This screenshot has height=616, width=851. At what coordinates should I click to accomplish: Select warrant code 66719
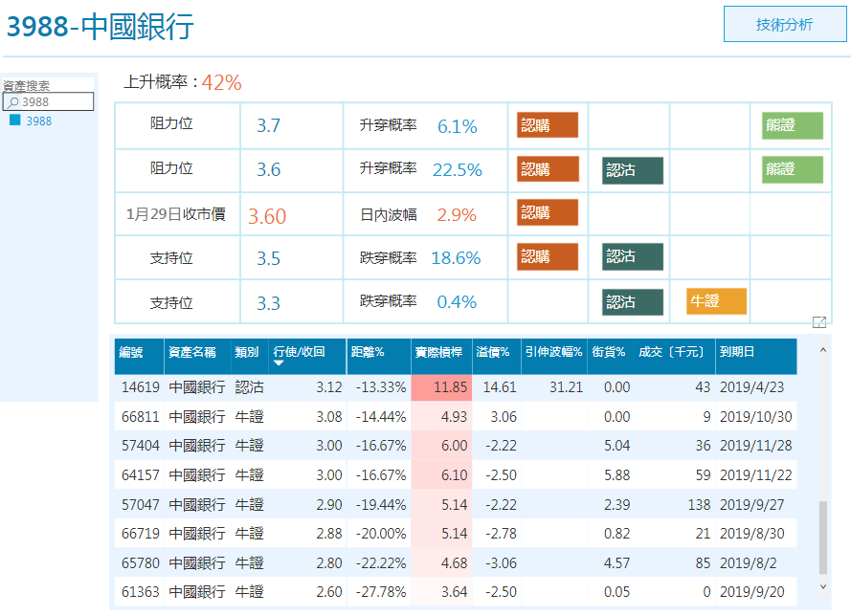click(x=141, y=534)
